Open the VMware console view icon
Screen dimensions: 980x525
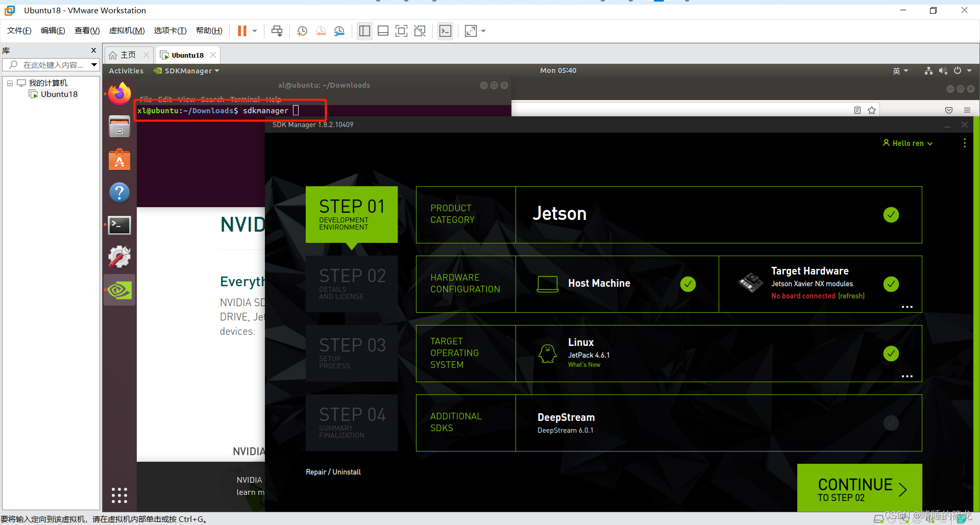[445, 31]
